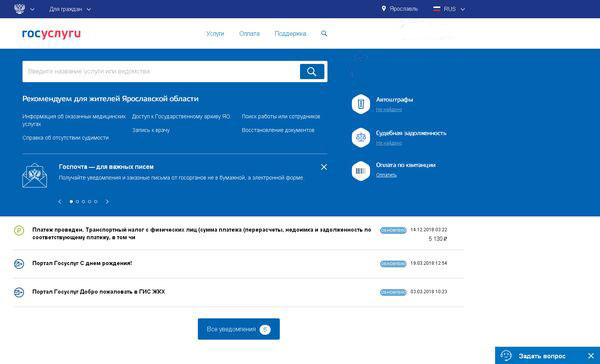600x364 pixels.
Task: Click the location pin icon near Ярославль
Action: pos(383,8)
